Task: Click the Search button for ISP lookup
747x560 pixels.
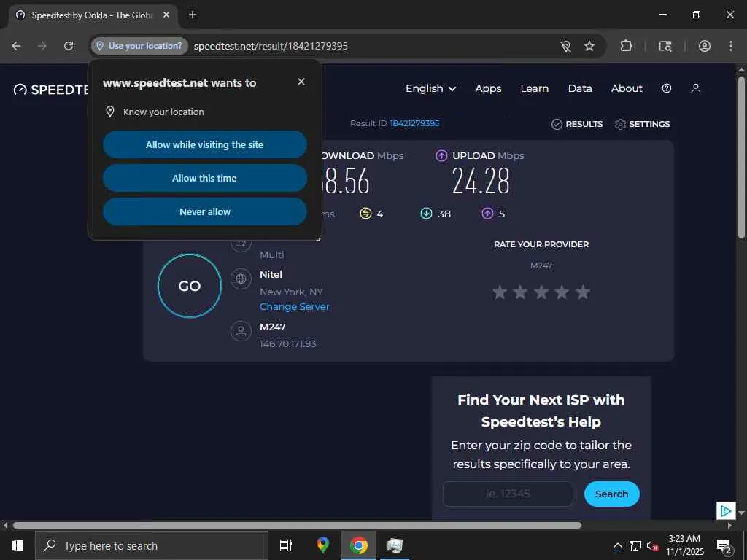Action: pyautogui.click(x=612, y=494)
